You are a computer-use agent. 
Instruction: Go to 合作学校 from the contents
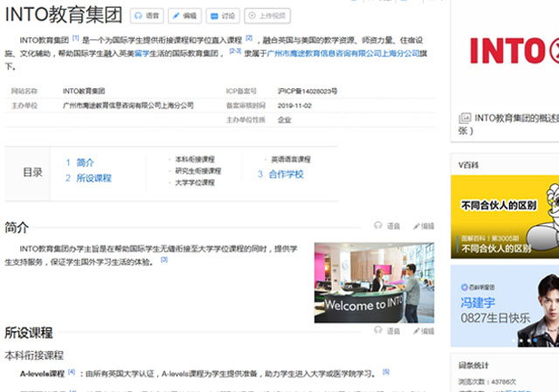click(286, 174)
